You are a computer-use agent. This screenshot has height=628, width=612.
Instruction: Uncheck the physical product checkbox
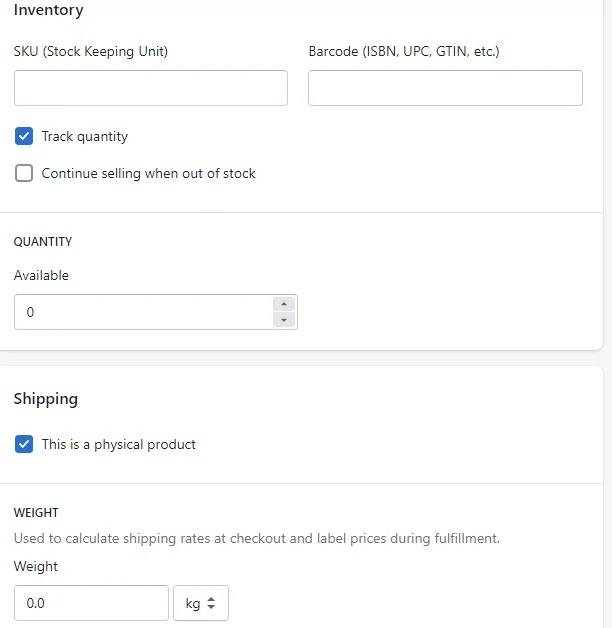coord(25,444)
